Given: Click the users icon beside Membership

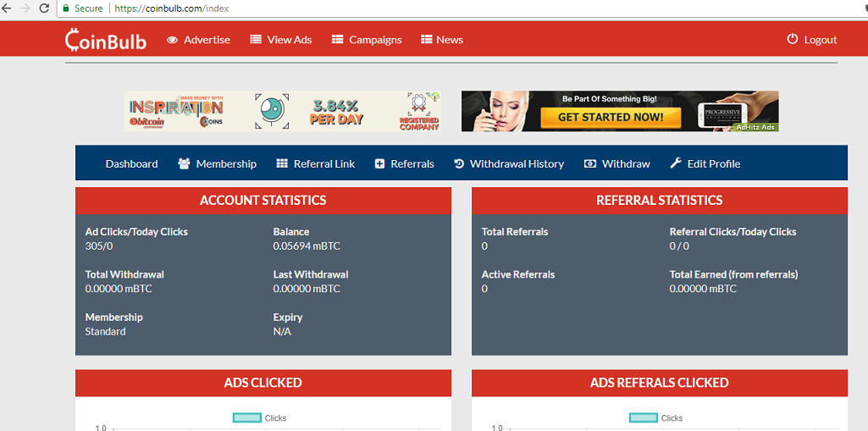Looking at the screenshot, I should pyautogui.click(x=184, y=163).
